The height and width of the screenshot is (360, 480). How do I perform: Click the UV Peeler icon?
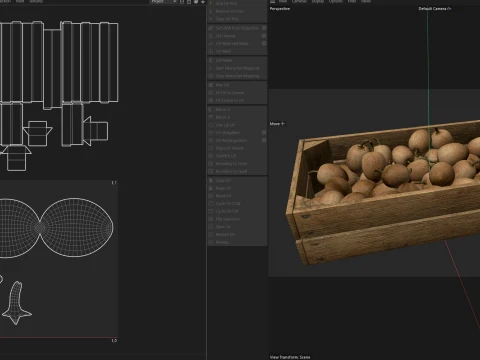(211, 60)
